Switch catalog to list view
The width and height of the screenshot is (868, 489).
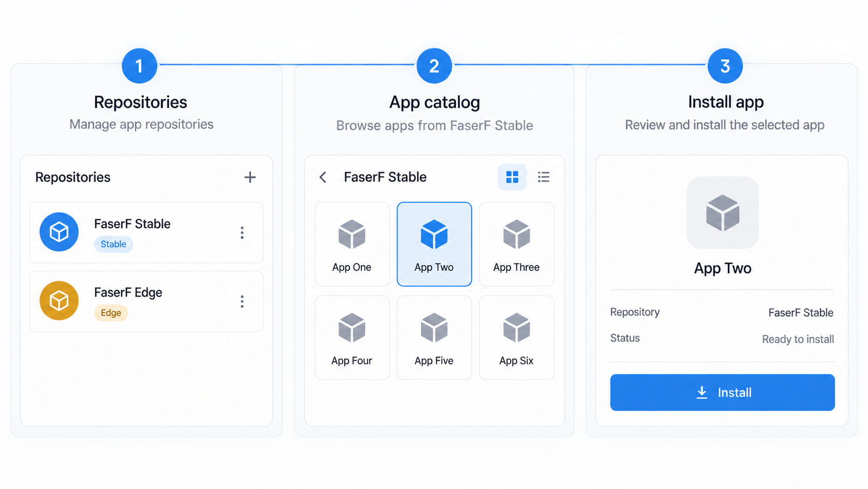coord(544,177)
